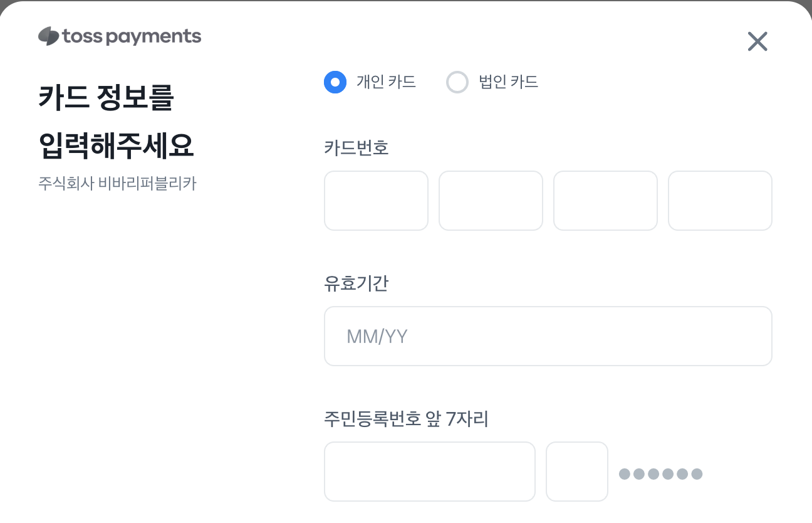Select the 법인 카드 radio circle
The image size is (812, 523).
[457, 82]
